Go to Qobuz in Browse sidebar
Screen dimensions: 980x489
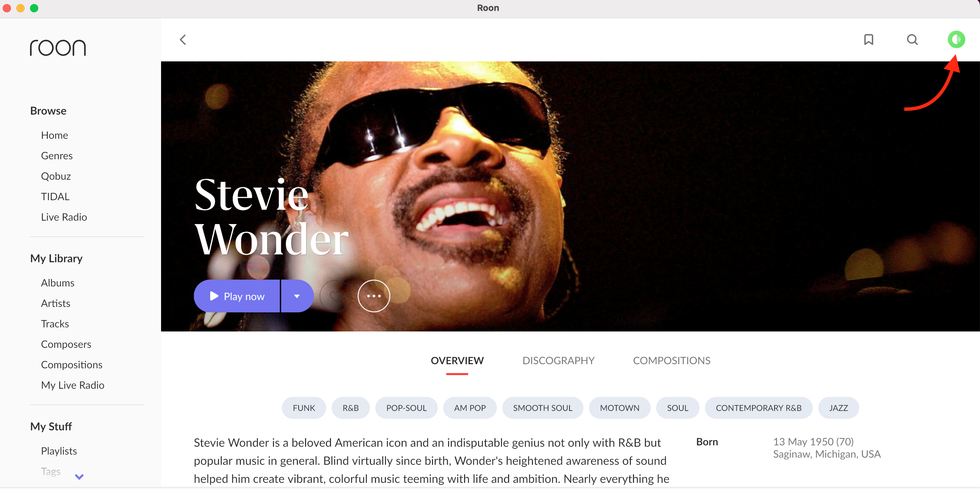(56, 176)
